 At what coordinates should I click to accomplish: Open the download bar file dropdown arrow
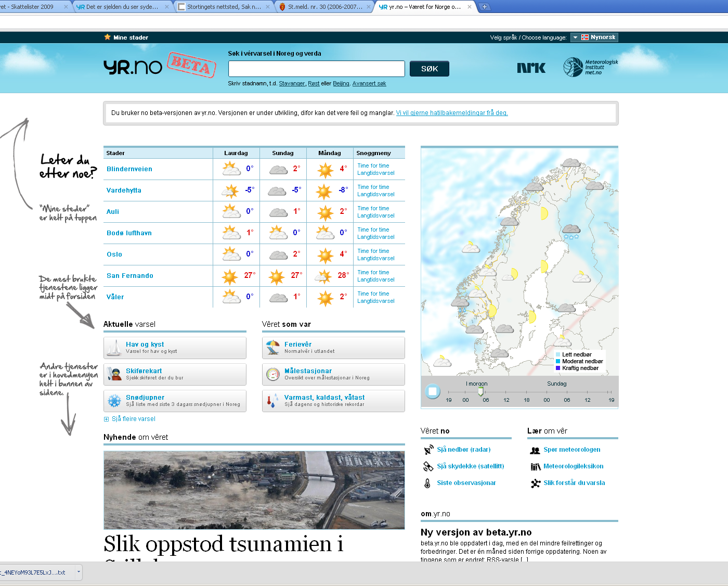tap(79, 572)
